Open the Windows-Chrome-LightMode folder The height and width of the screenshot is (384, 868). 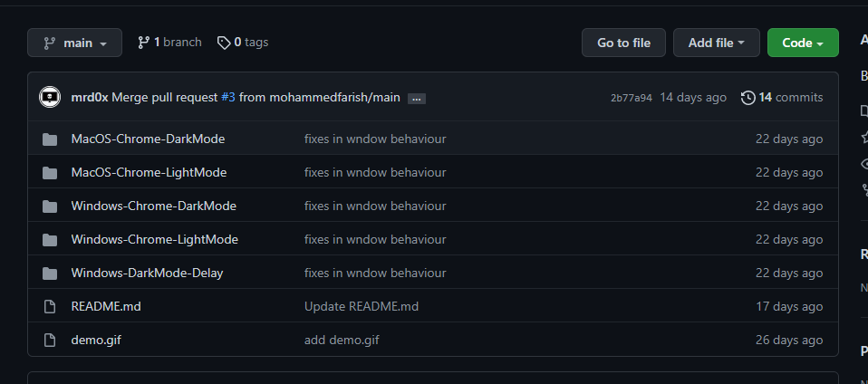[154, 239]
